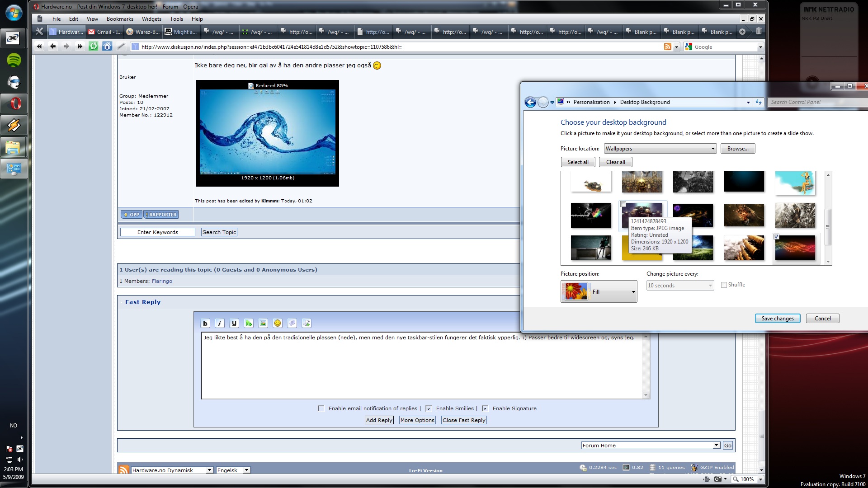Viewport: 868px width, 488px height.
Task: Click the Opera page vertical scrollbar down arrow
Action: pyautogui.click(x=761, y=470)
